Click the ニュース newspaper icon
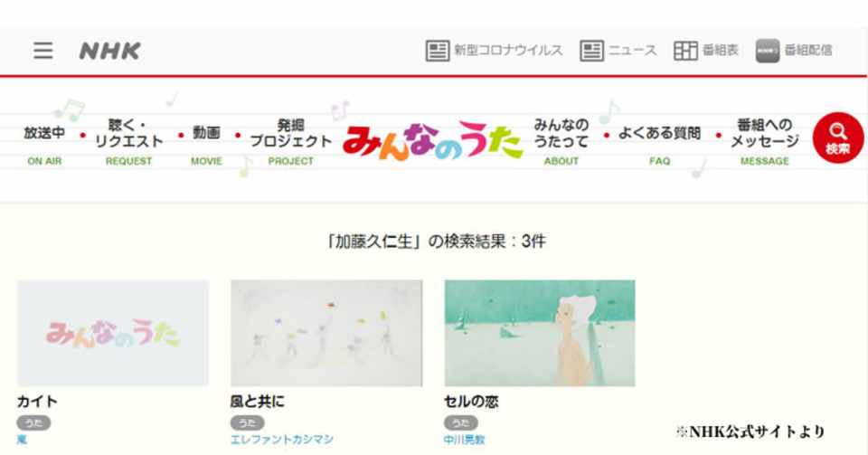868x455 pixels. (591, 51)
